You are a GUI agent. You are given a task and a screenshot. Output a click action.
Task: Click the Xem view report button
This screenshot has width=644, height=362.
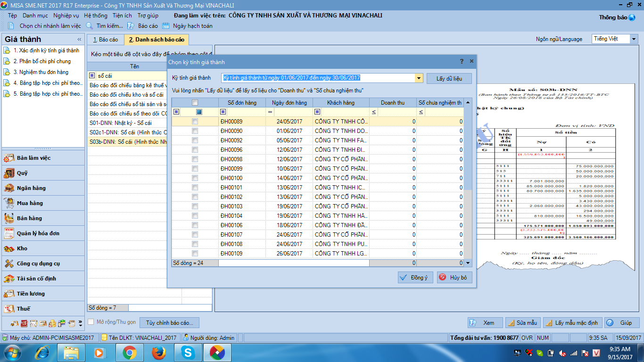tap(485, 323)
